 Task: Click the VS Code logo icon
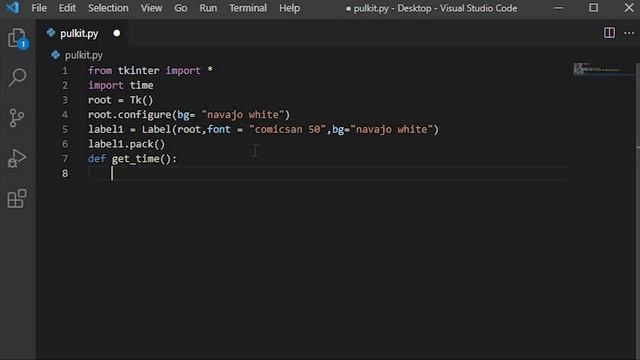point(12,8)
